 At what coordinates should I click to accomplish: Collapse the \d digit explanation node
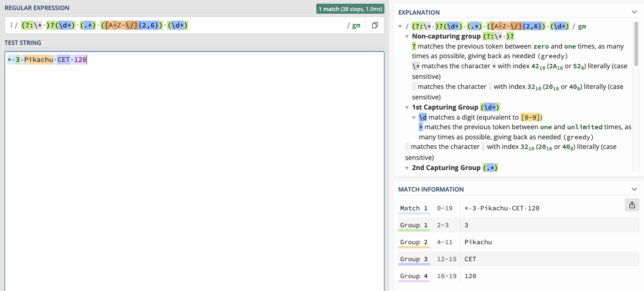coord(414,117)
